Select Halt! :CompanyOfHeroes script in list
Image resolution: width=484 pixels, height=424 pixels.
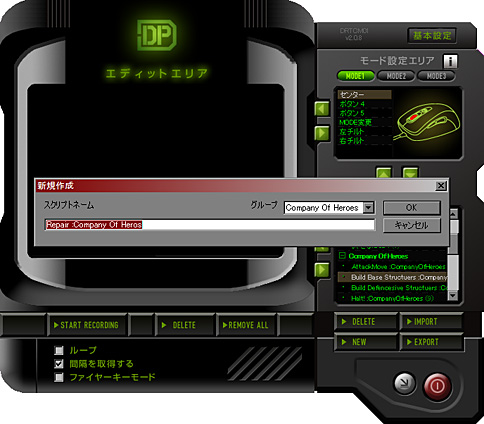[392, 298]
